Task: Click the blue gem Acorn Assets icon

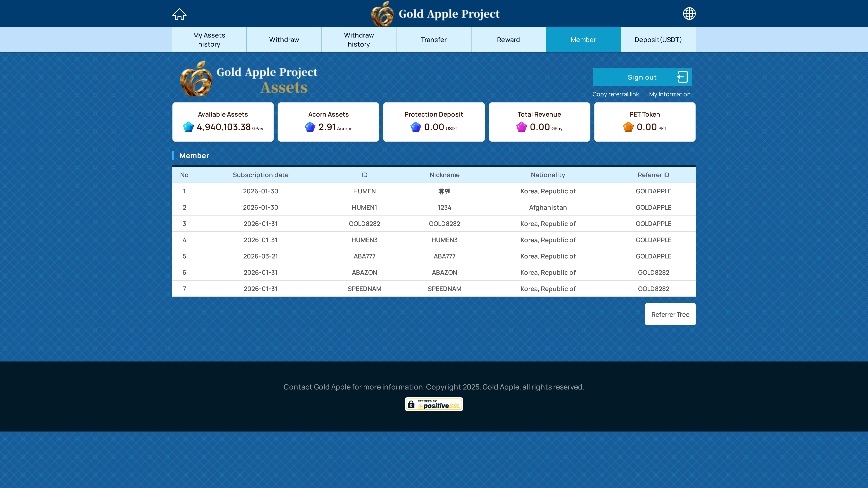Action: pos(310,127)
